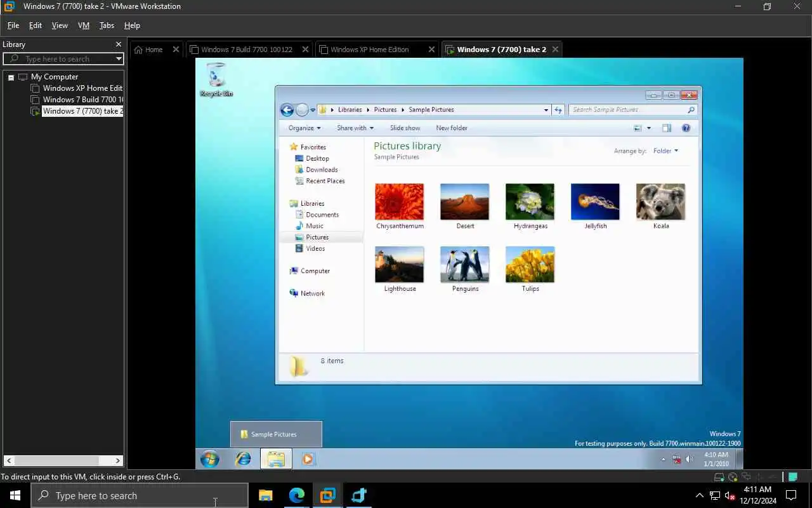Screen dimensions: 812x508
Task: Start the Slide show
Action: click(x=405, y=128)
